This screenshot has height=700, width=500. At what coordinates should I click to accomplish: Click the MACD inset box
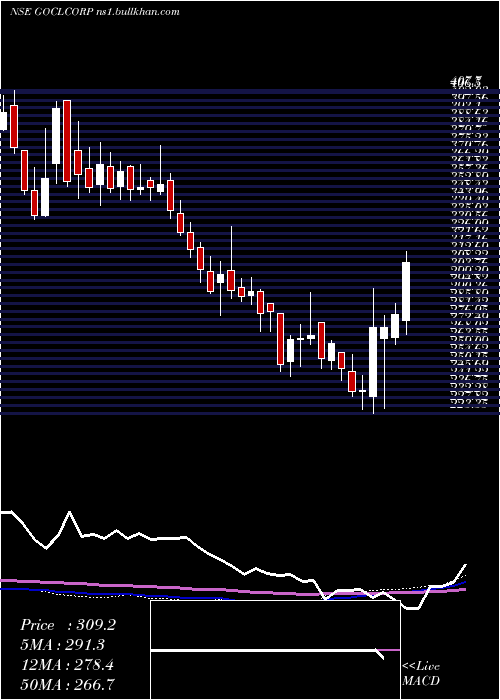275,650
